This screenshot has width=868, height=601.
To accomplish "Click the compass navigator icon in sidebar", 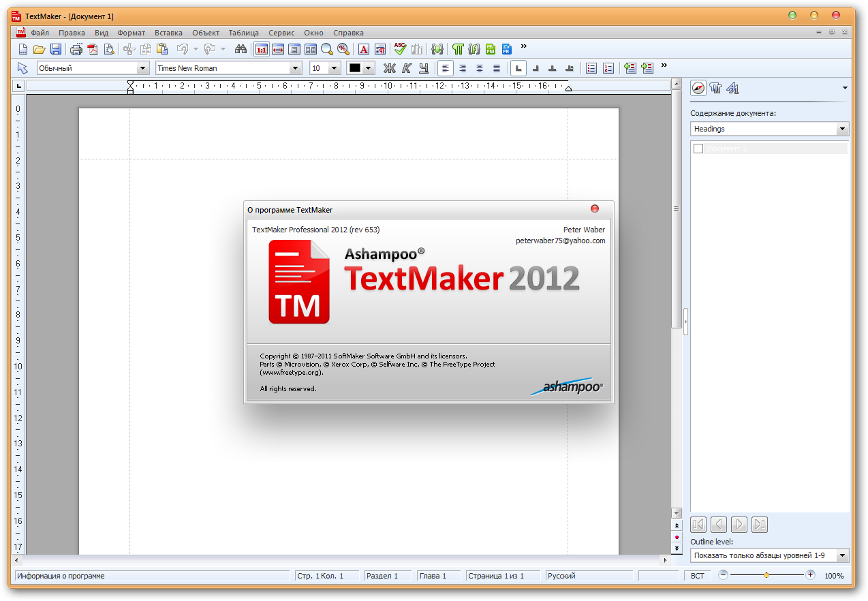I will point(698,88).
